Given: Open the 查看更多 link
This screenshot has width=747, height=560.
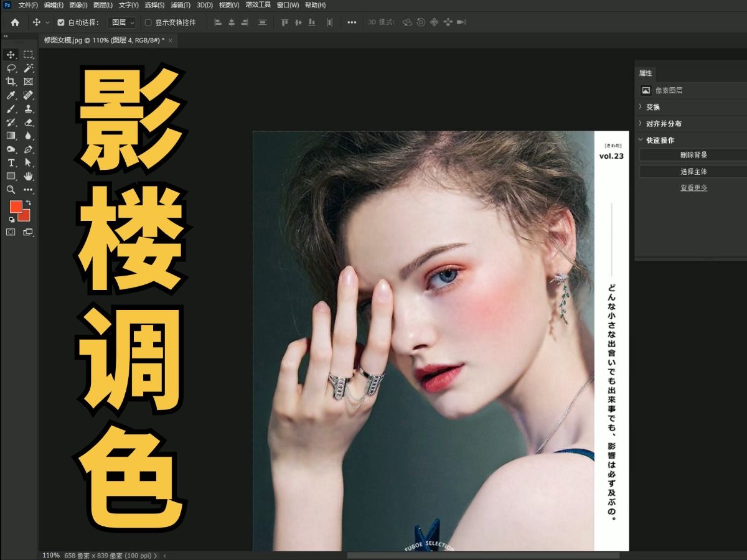Looking at the screenshot, I should click(x=693, y=188).
